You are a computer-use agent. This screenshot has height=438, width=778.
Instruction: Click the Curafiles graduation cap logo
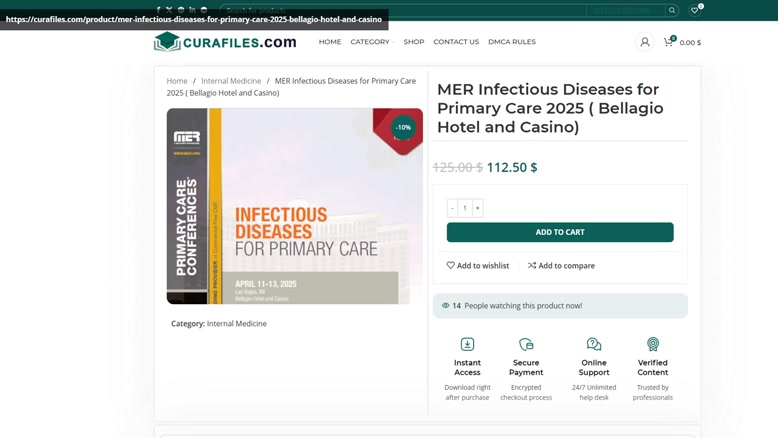point(167,42)
